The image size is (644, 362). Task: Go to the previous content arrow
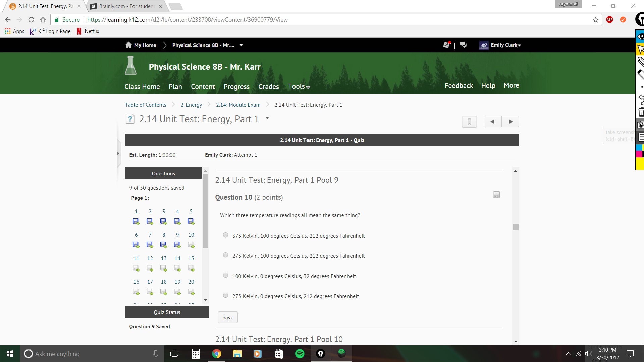coord(493,122)
